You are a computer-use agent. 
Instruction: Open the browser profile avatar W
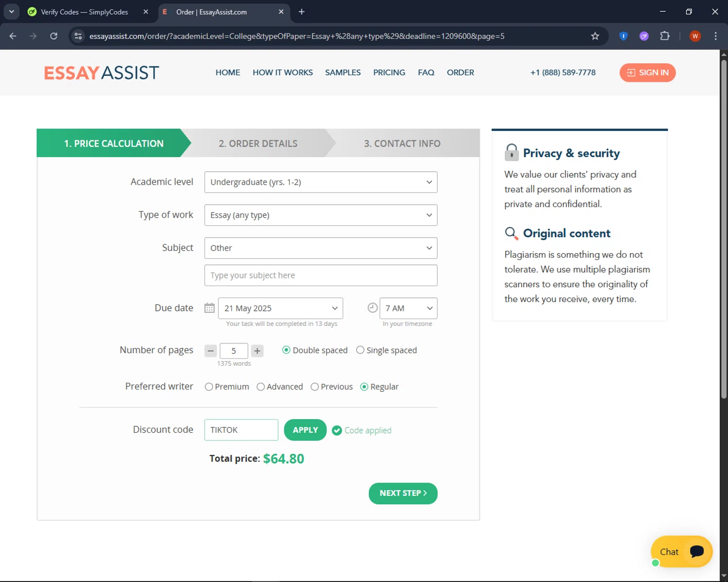pyautogui.click(x=695, y=36)
